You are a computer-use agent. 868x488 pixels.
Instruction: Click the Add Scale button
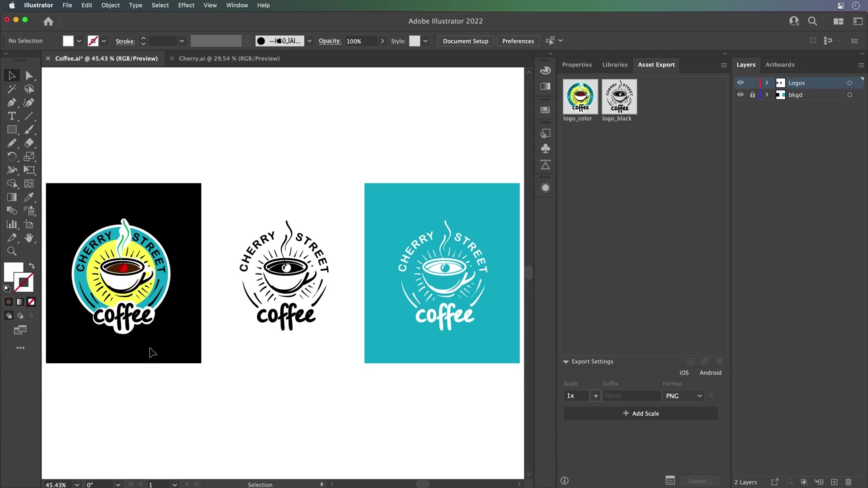coord(641,413)
